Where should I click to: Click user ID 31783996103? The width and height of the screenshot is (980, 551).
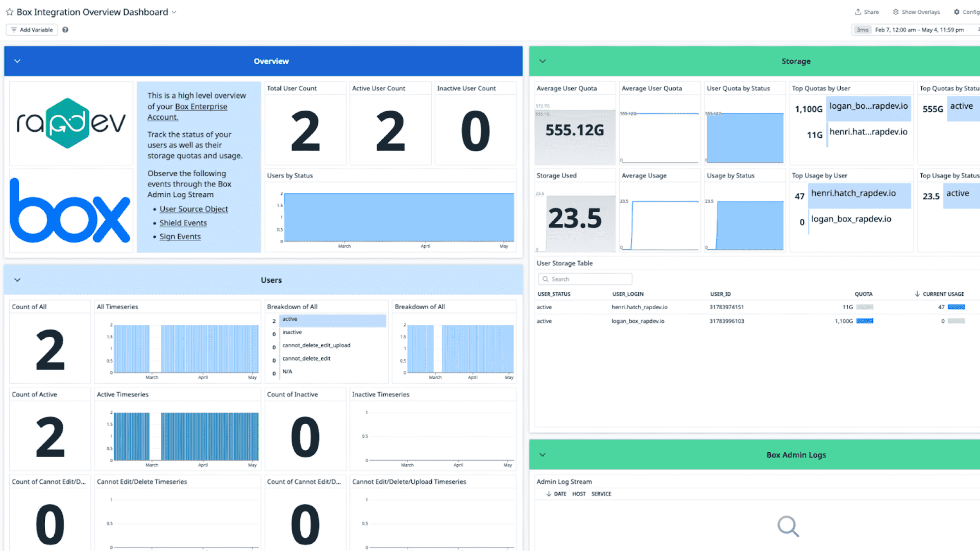726,321
